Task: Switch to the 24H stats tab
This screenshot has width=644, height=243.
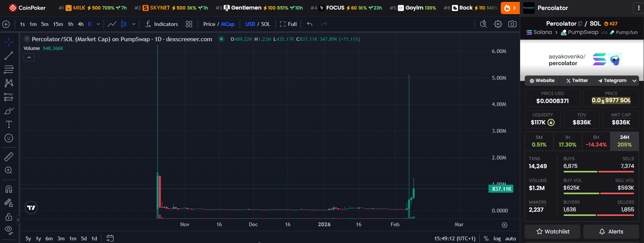Action: click(x=624, y=141)
